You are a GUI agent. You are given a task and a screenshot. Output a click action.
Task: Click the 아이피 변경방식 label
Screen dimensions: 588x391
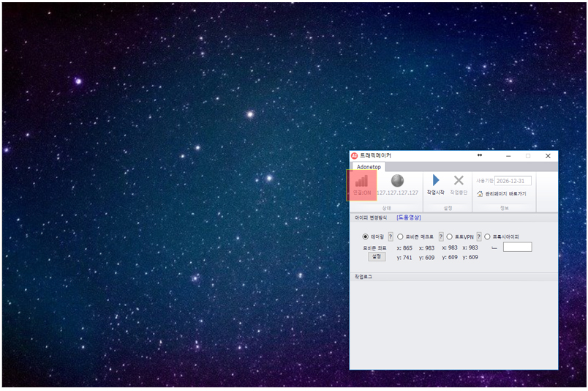tap(371, 217)
